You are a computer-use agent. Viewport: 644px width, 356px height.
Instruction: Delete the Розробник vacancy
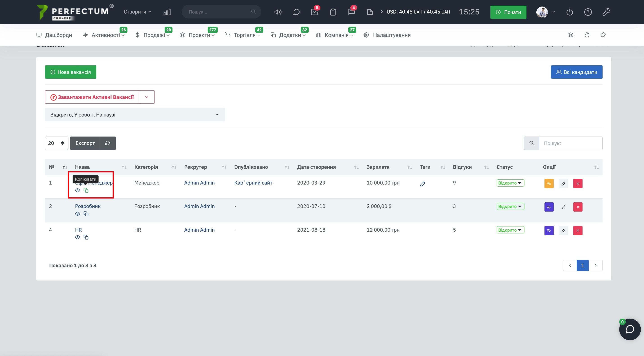click(578, 207)
